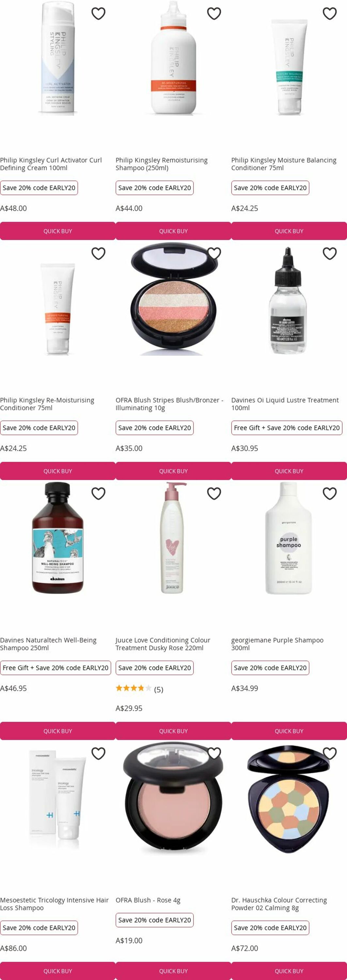This screenshot has height=980, width=347.
Task: Favourite the OFRA Blush Stripes product
Action: [214, 253]
